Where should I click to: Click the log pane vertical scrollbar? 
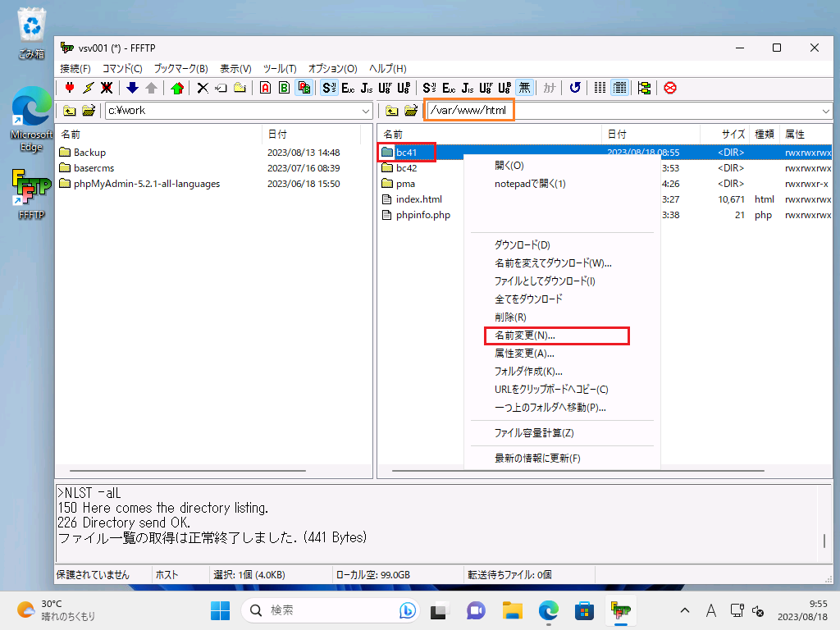(x=824, y=525)
